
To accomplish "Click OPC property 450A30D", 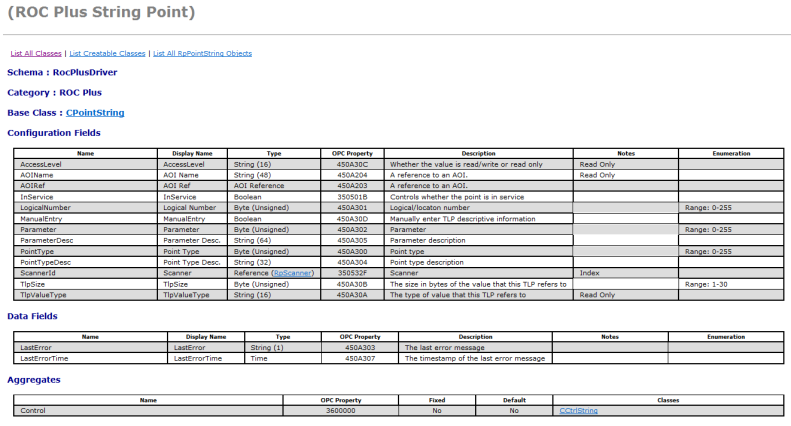I will pos(352,219).
